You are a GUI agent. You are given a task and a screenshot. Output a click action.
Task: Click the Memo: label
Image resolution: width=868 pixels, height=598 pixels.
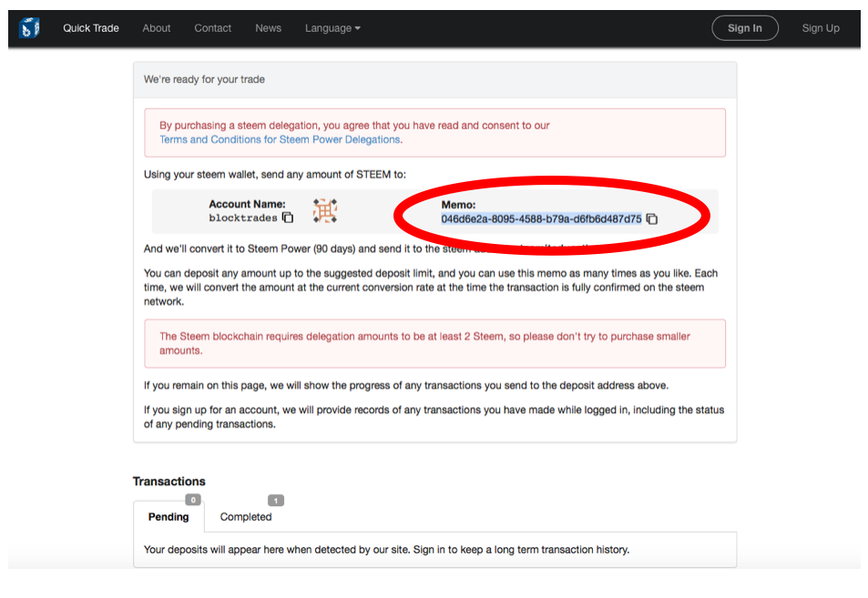[x=458, y=205]
